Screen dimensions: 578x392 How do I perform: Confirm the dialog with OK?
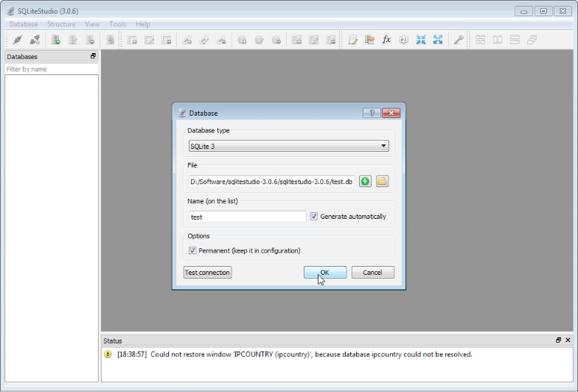(x=325, y=273)
